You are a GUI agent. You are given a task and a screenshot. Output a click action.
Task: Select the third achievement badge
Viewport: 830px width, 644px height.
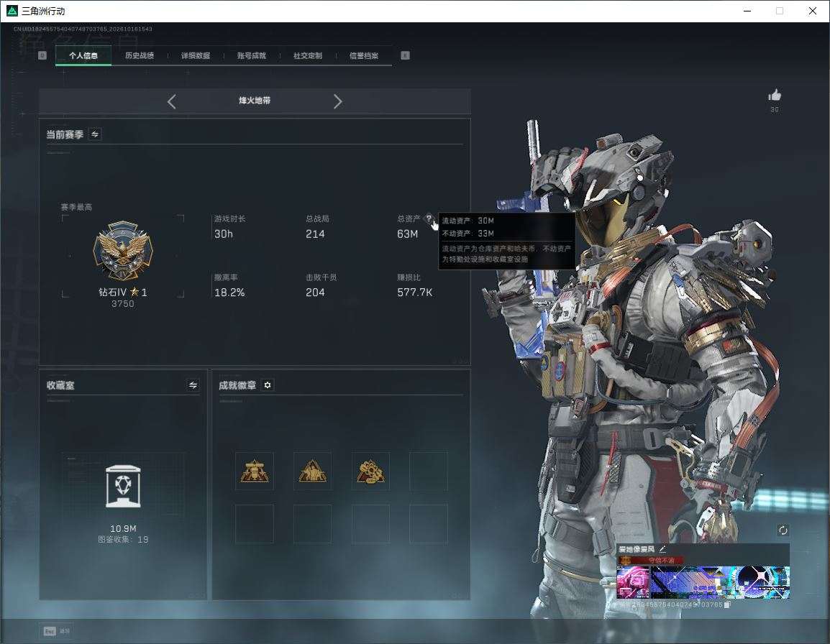[x=370, y=471]
